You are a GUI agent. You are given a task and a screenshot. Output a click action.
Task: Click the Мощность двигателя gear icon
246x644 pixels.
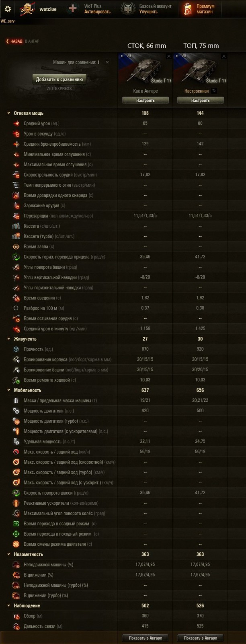coord(16,411)
